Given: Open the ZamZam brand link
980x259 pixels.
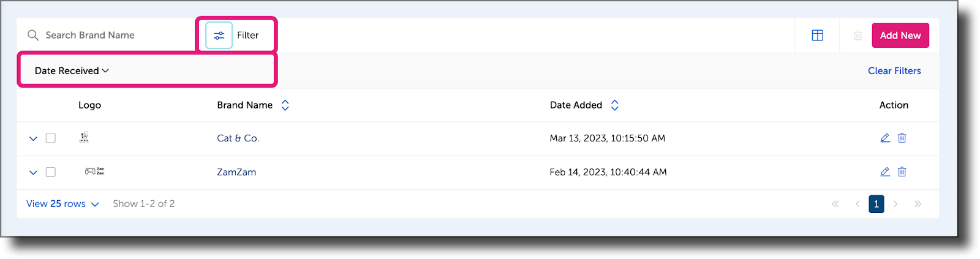Looking at the screenshot, I should coord(236,172).
